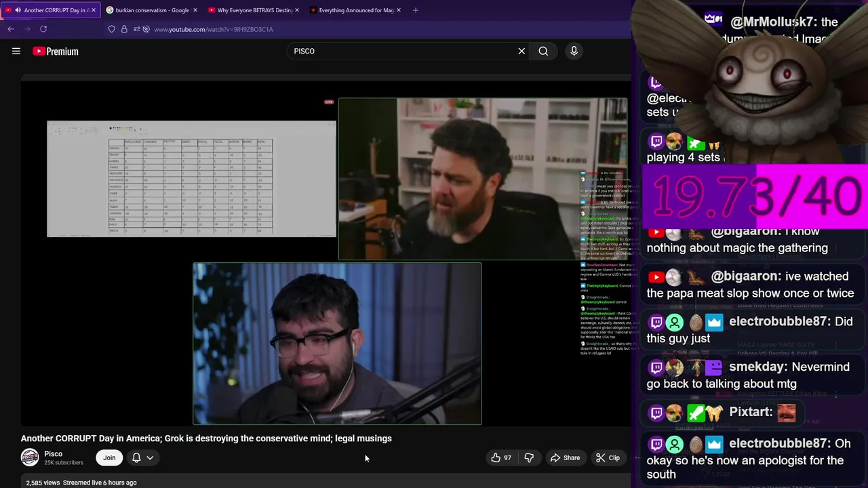The height and width of the screenshot is (488, 868).
Task: Run search with the magnifier icon
Action: pos(543,51)
